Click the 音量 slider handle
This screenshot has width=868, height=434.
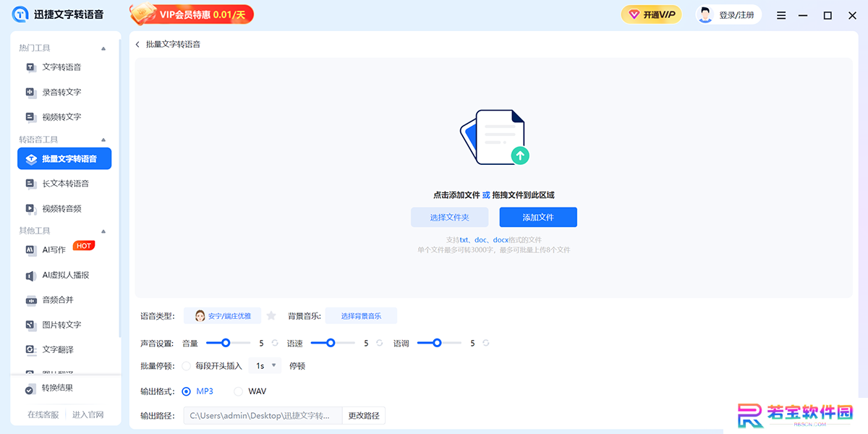tap(226, 343)
